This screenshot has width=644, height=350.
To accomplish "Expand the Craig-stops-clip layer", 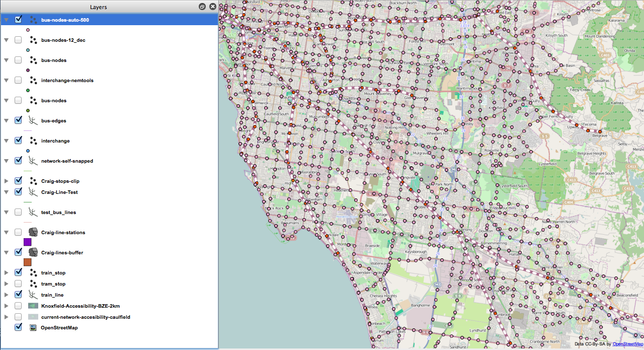I will [7, 181].
